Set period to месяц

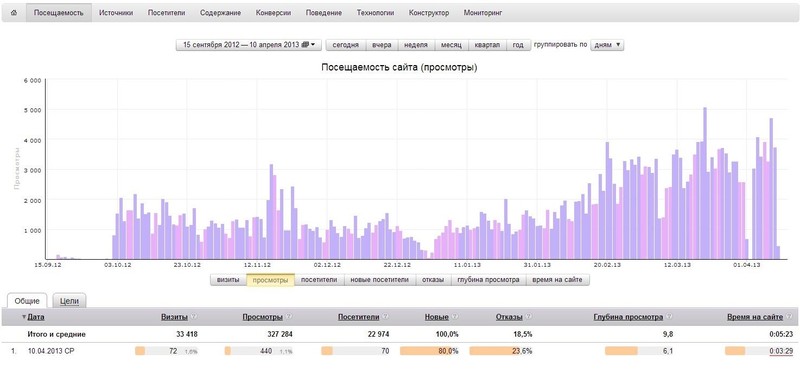point(451,45)
